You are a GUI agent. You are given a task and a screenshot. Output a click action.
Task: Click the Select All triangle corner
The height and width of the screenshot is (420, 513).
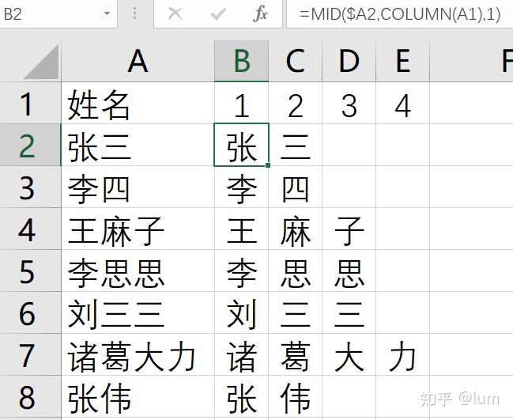(42, 62)
